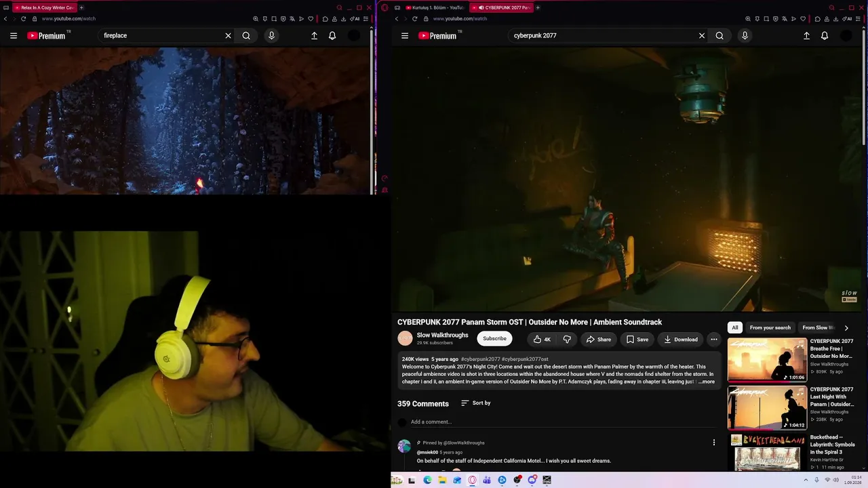Start voice search in right Cyberpunk window
This screenshot has width=868, height=488.
(x=745, y=36)
